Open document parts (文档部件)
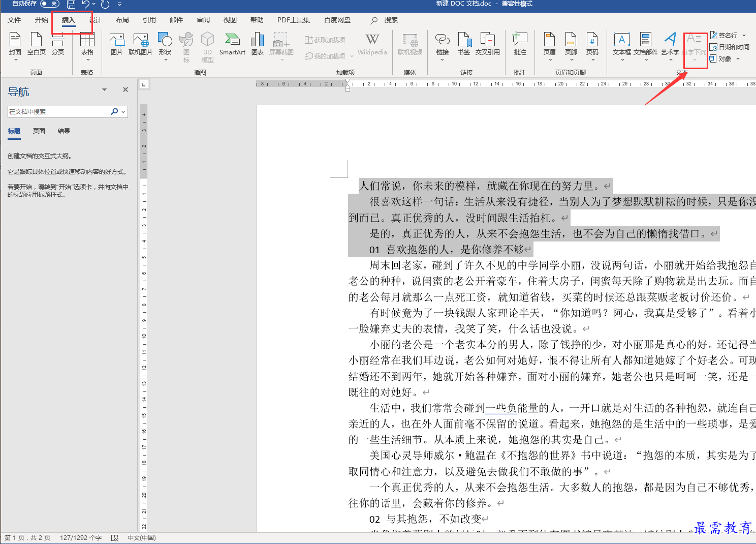The height and width of the screenshot is (544, 756). point(646,46)
